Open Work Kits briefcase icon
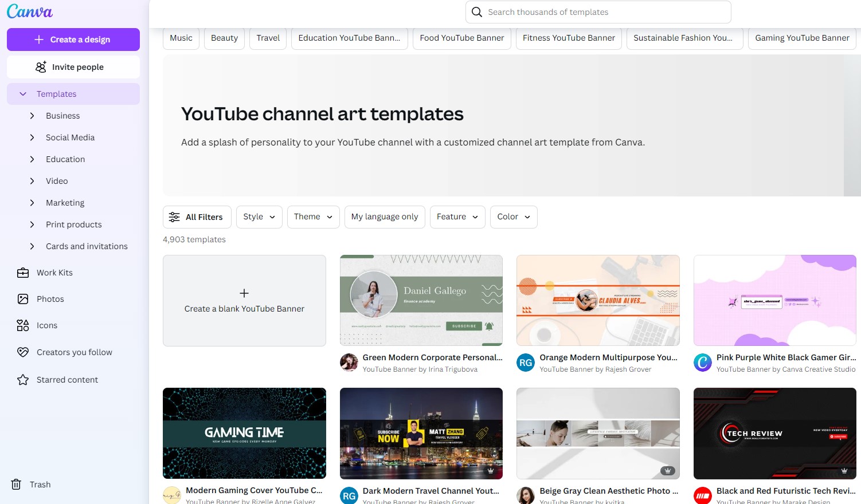 pyautogui.click(x=23, y=273)
